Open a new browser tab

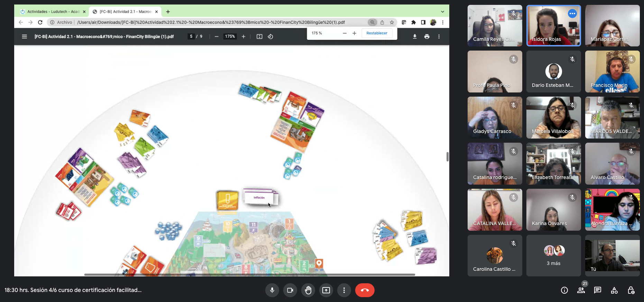pos(168,11)
